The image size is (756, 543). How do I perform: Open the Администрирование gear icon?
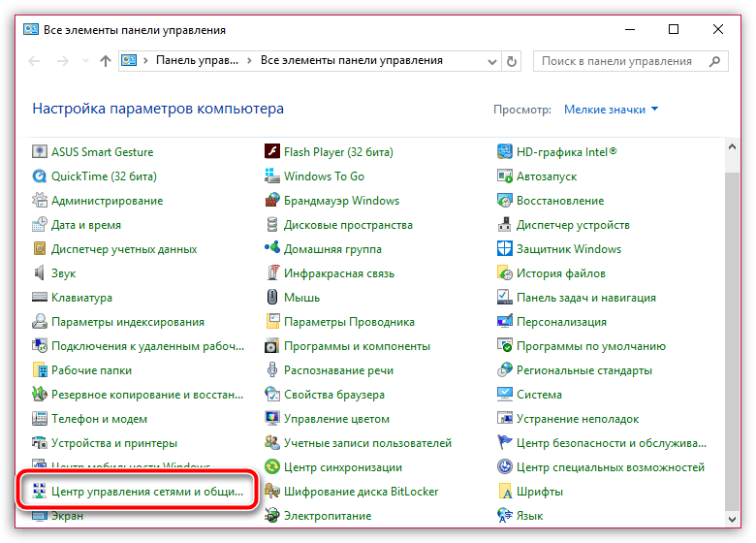[40, 200]
